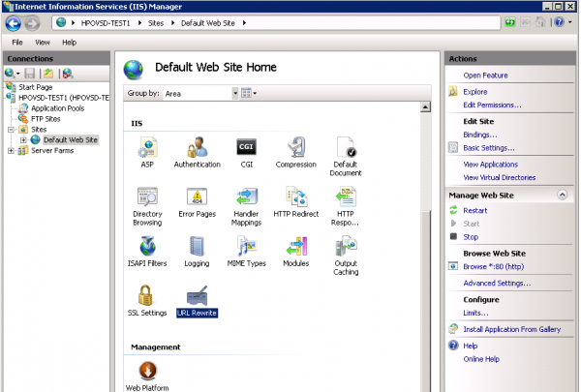Click Edit Permissions action link
This screenshot has height=392, width=581.
click(492, 106)
